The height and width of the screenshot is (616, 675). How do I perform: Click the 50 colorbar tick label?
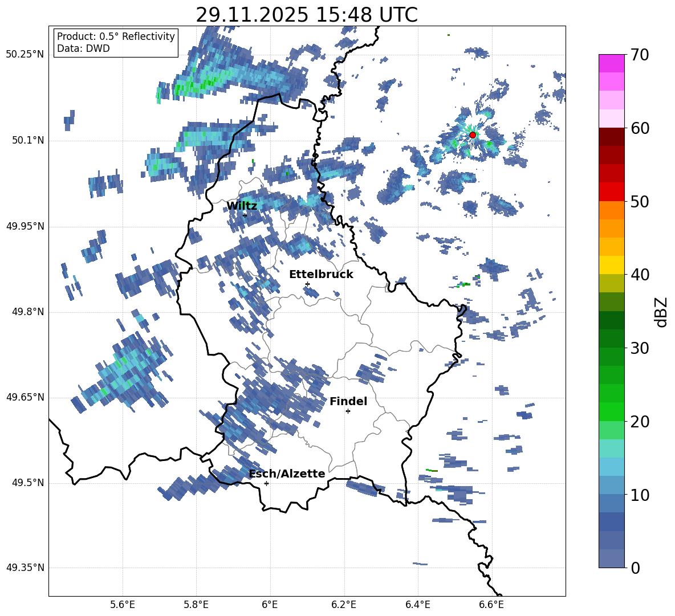point(640,201)
